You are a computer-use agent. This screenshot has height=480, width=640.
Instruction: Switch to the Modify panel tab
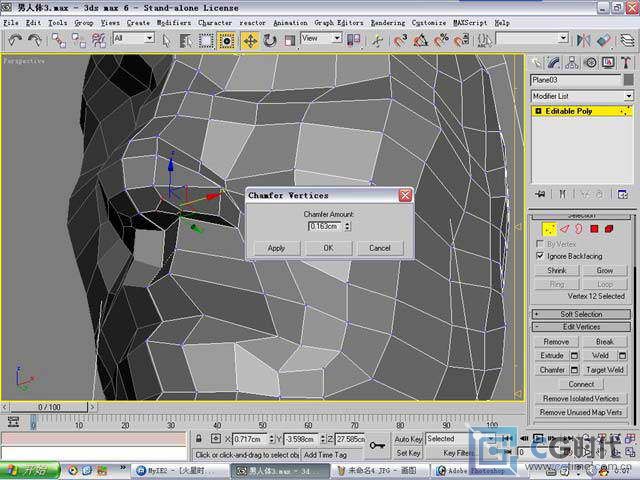(x=554, y=63)
